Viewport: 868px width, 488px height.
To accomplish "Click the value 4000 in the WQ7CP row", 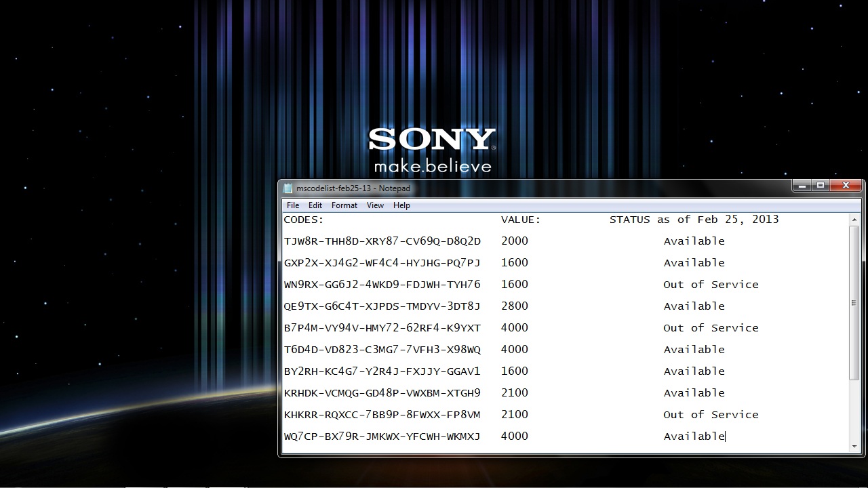I will click(514, 436).
